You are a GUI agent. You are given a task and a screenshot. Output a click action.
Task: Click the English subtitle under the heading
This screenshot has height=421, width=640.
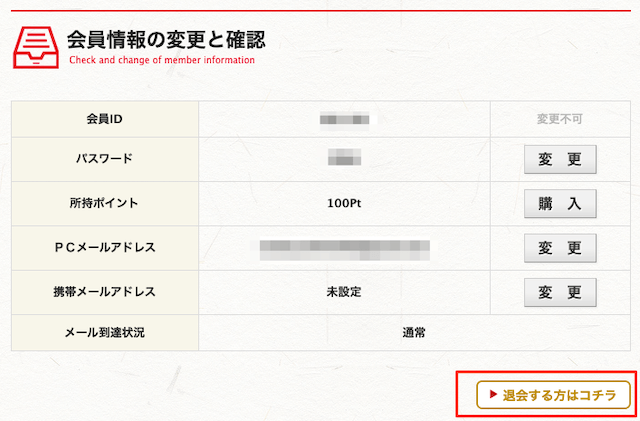pyautogui.click(x=162, y=60)
